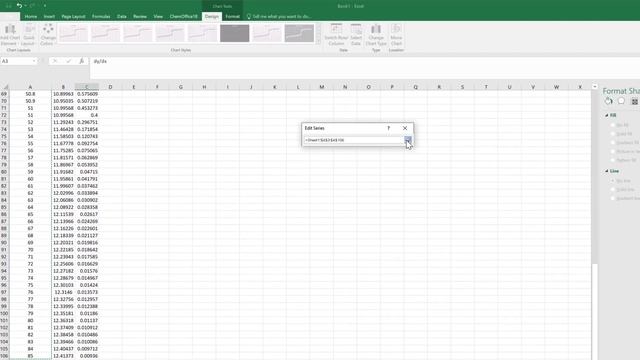Switch to the Format chart tools tab
This screenshot has height=360, width=640.
(x=233, y=16)
